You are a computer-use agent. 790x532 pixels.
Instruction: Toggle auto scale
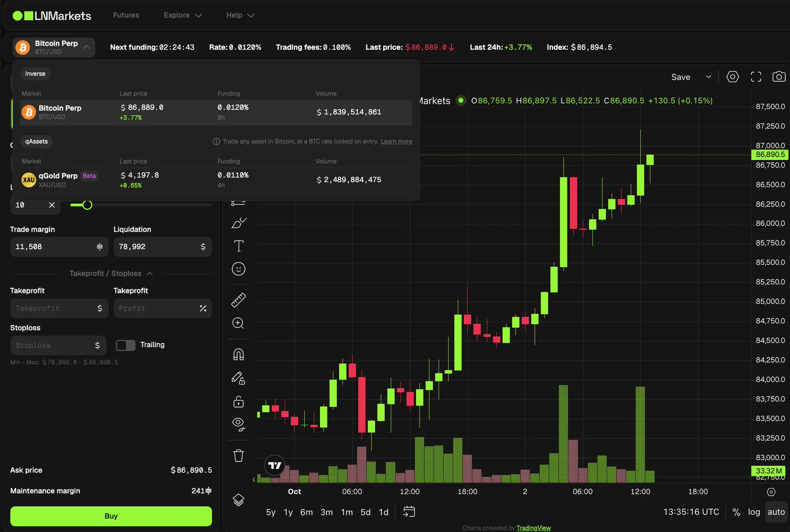click(x=776, y=512)
